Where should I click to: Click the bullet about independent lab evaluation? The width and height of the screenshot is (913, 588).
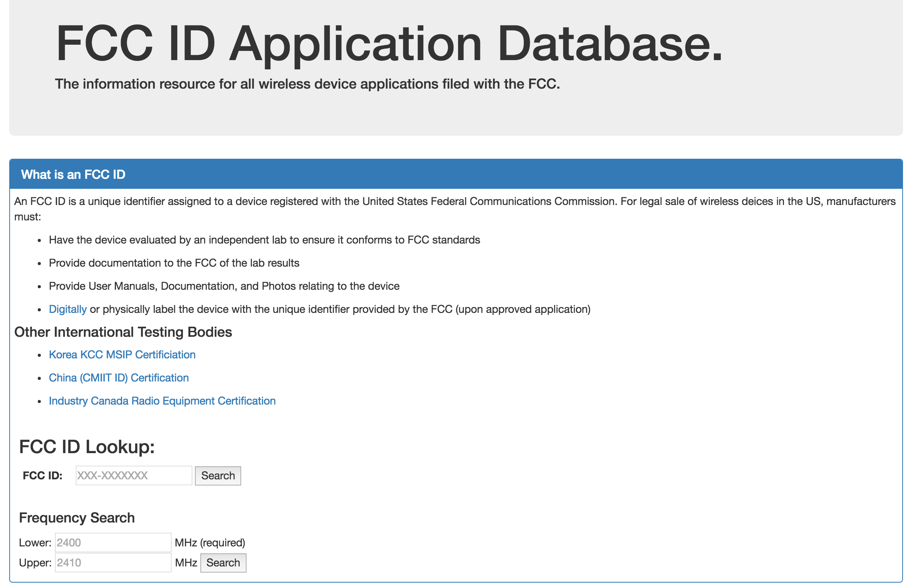coord(264,240)
